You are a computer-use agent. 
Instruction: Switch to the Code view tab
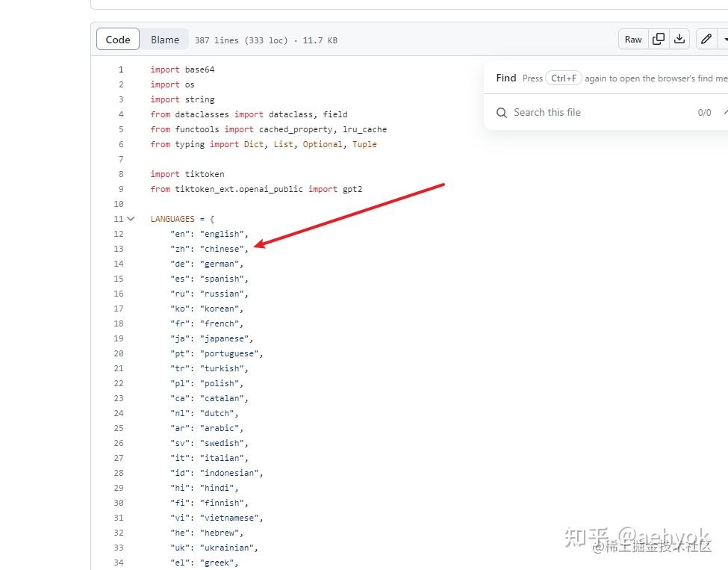118,40
